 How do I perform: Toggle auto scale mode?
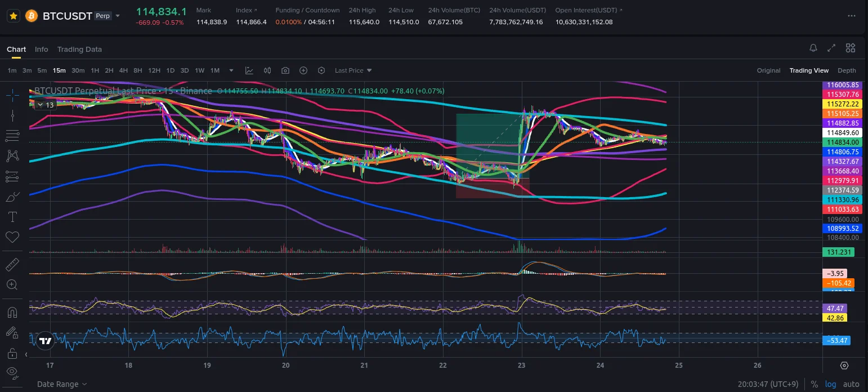coord(850,384)
